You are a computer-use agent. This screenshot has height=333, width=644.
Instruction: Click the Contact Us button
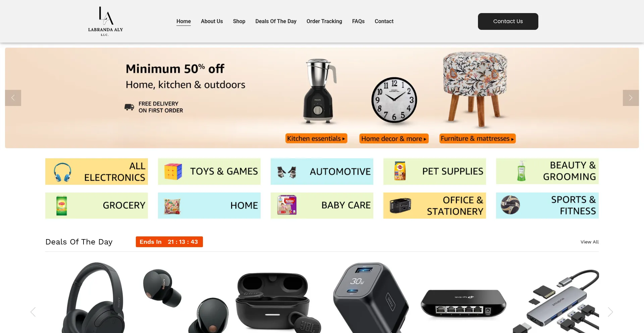click(x=508, y=21)
